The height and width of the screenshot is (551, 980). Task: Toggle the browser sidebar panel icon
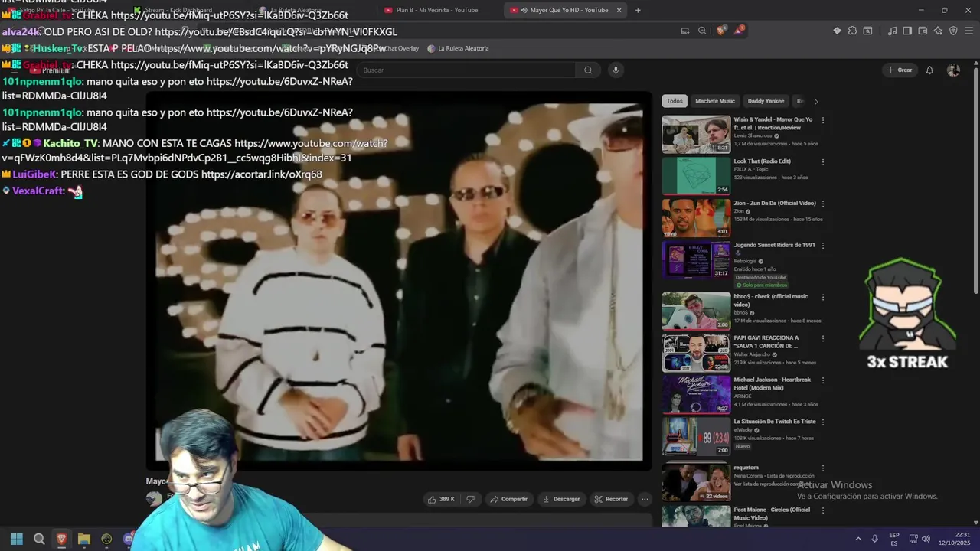(x=907, y=31)
